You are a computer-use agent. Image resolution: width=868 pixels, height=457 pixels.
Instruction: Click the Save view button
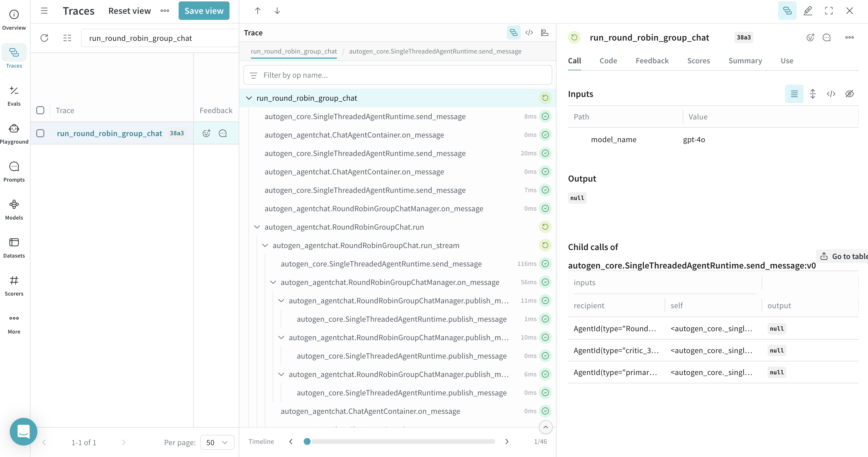tap(204, 11)
